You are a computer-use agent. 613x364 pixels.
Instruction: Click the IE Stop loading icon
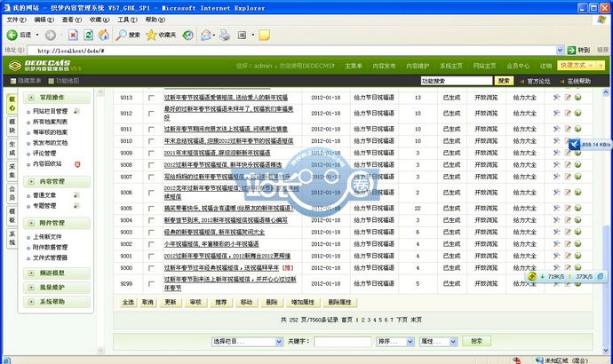[x=73, y=36]
